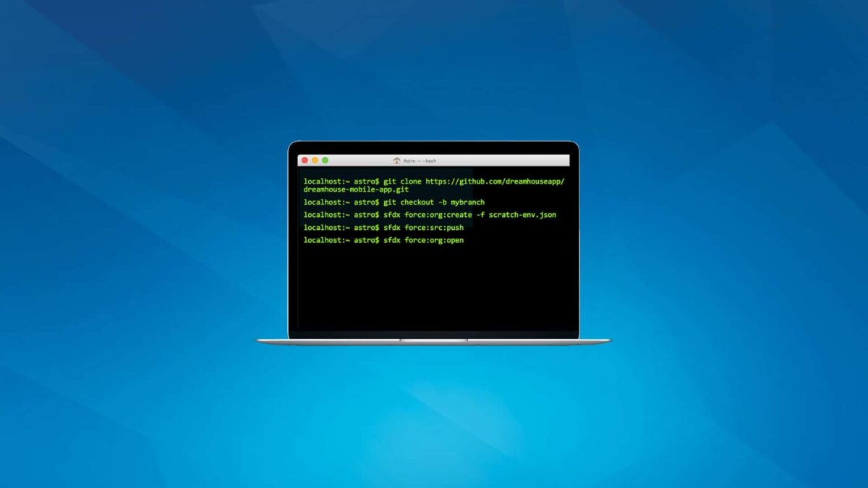Click the "force:src:push" command text
The width and height of the screenshot is (868, 488).
(x=434, y=228)
